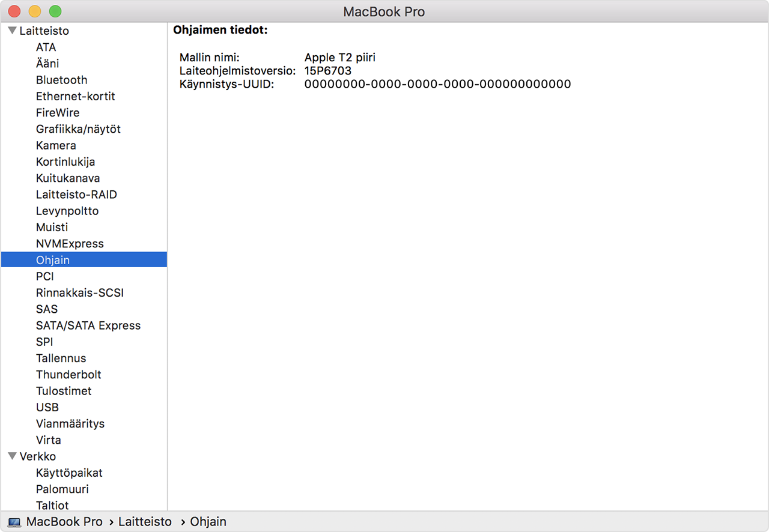The width and height of the screenshot is (769, 532).
Task: Close the window with red button
Action: [x=14, y=11]
